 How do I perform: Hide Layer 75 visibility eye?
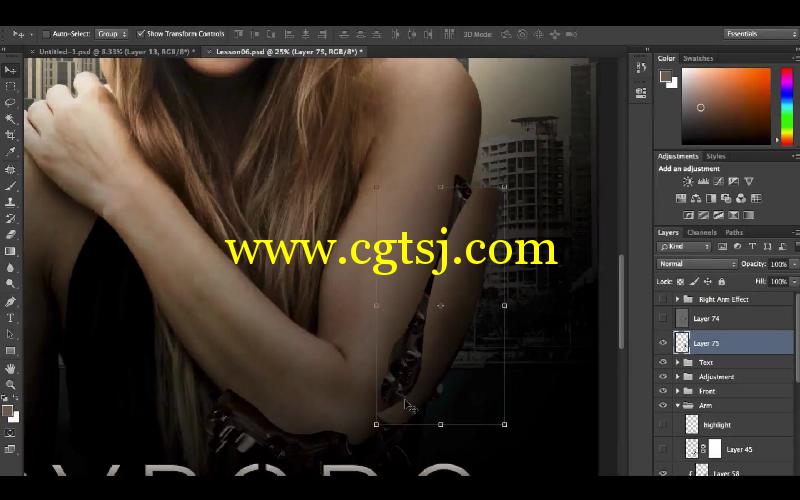tap(663, 343)
